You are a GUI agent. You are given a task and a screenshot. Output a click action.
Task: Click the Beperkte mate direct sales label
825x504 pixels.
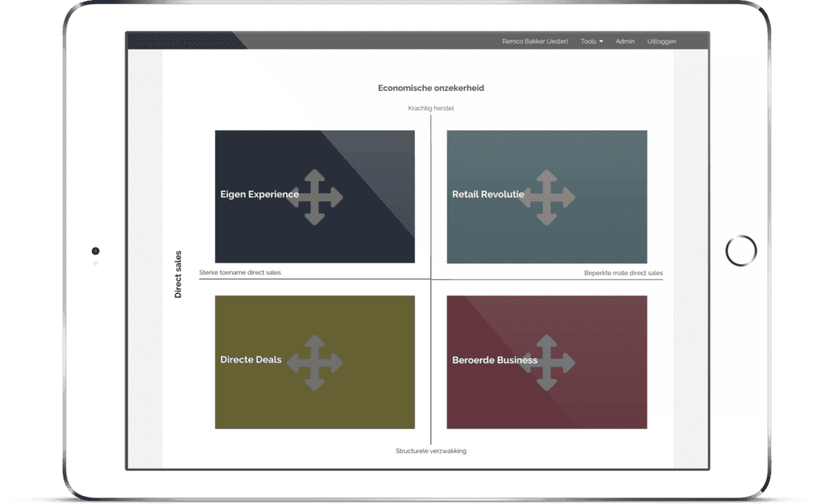coord(624,273)
